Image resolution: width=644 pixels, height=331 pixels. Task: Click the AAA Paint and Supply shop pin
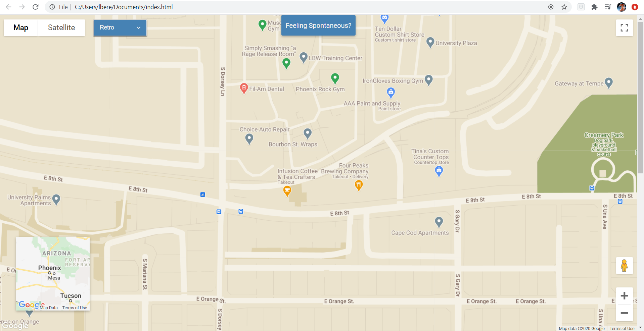click(x=390, y=92)
